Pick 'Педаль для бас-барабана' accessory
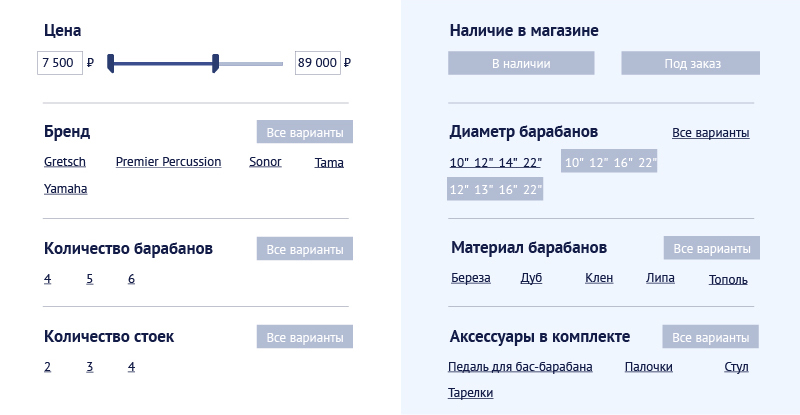The image size is (800, 415). (520, 367)
